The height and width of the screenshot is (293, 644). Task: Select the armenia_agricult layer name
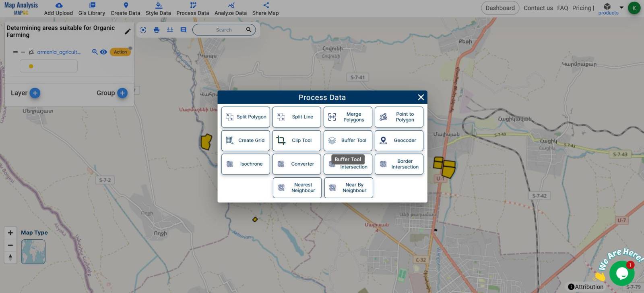click(x=59, y=52)
